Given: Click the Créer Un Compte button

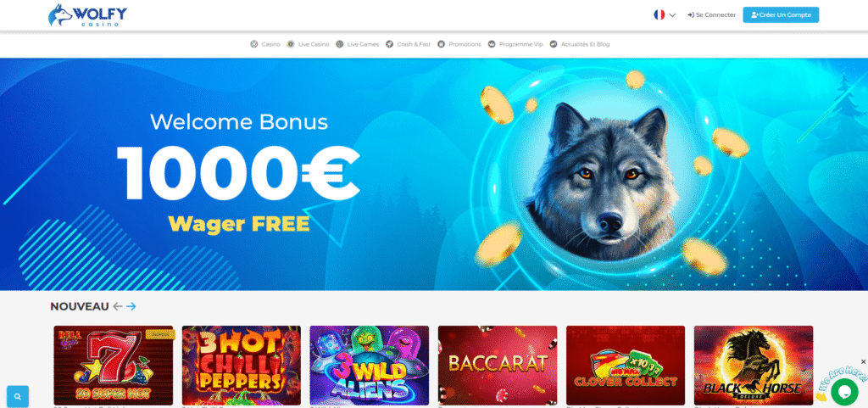Looking at the screenshot, I should (781, 15).
